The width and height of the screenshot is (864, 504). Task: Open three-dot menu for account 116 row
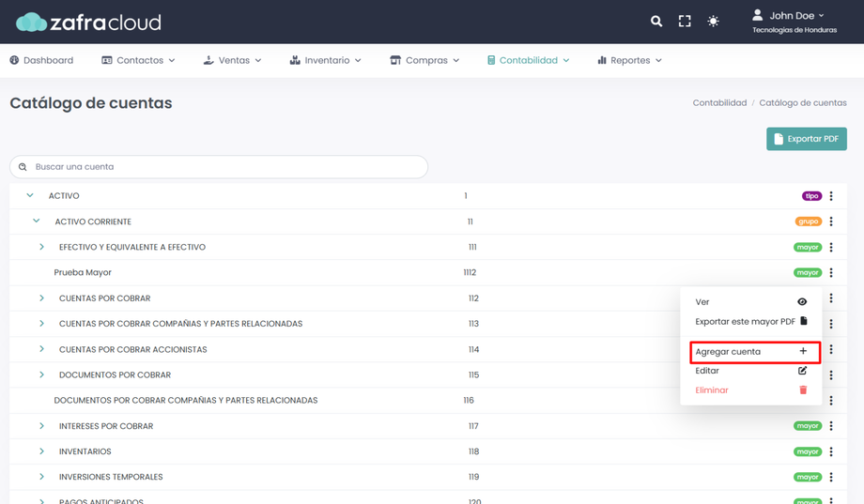(x=831, y=401)
